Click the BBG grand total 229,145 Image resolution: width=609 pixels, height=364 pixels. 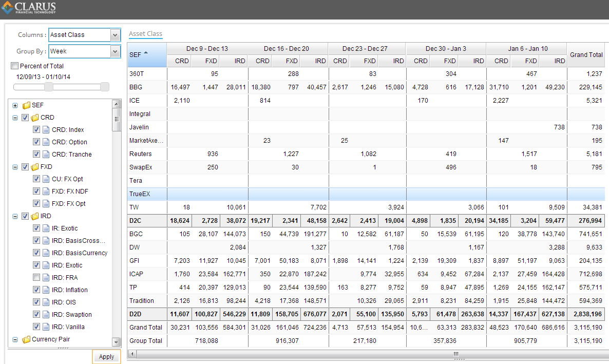[x=591, y=87]
